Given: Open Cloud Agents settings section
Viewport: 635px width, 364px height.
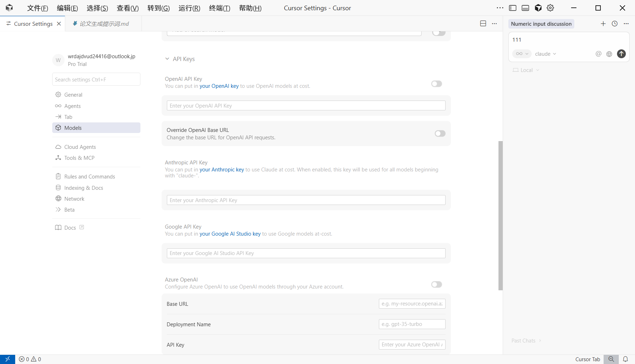Looking at the screenshot, I should click(x=96, y=147).
